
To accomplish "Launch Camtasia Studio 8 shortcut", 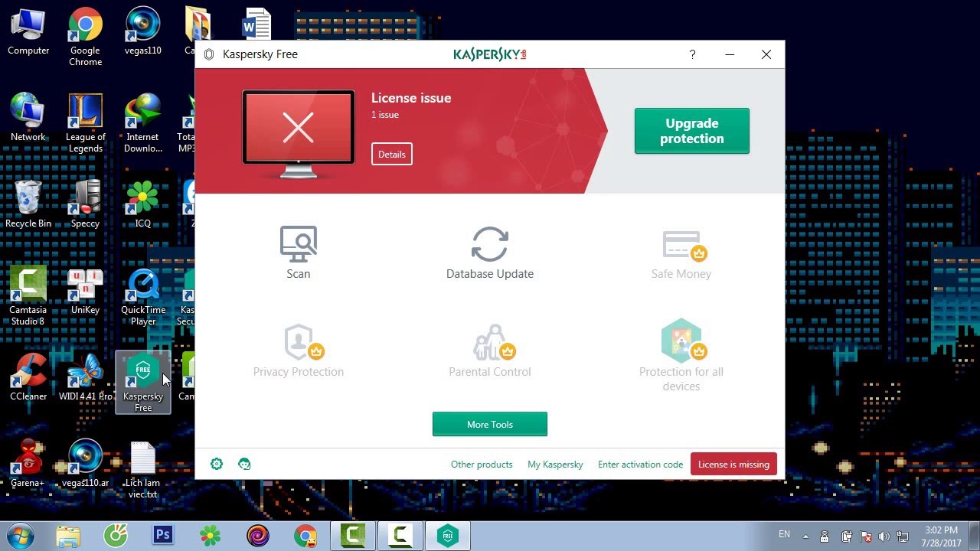I will point(28,296).
